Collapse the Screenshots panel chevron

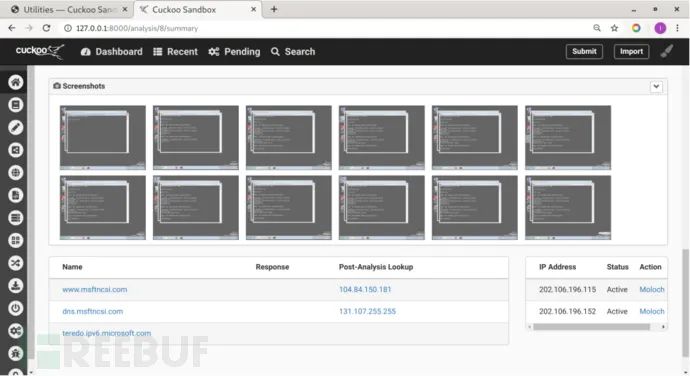[656, 86]
